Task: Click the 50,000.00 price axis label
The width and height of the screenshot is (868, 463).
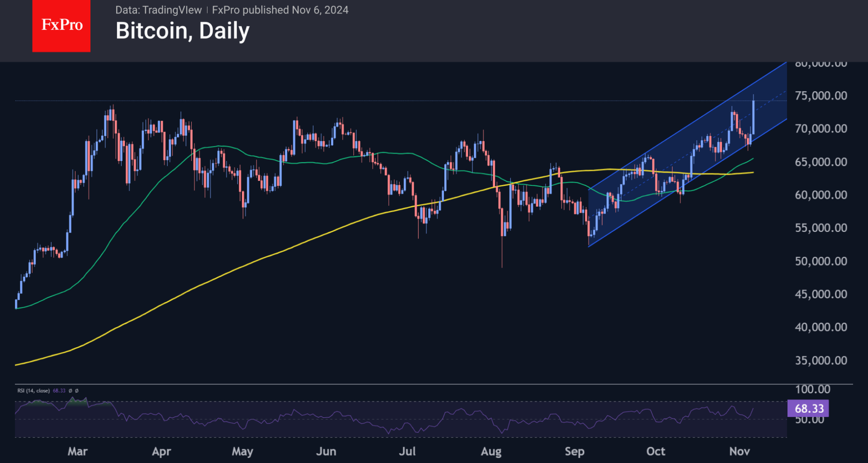Action: [821, 261]
